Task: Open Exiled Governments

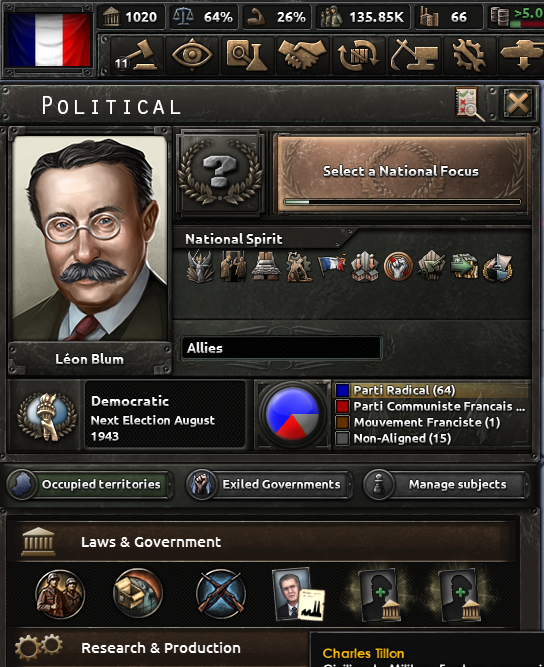Action: pyautogui.click(x=269, y=485)
